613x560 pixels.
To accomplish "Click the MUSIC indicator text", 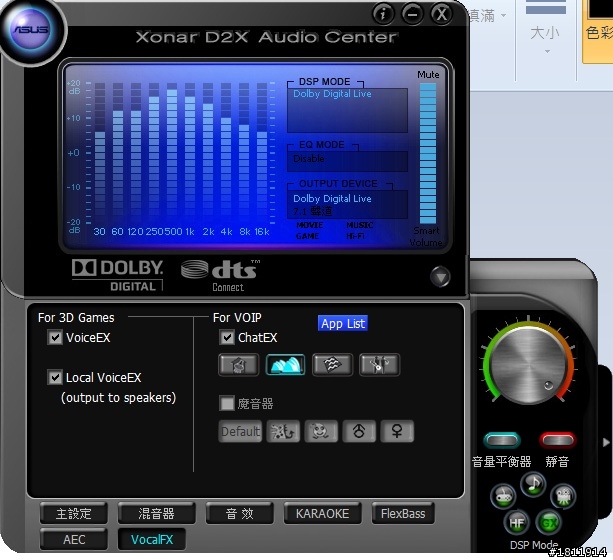I will 360,225.
